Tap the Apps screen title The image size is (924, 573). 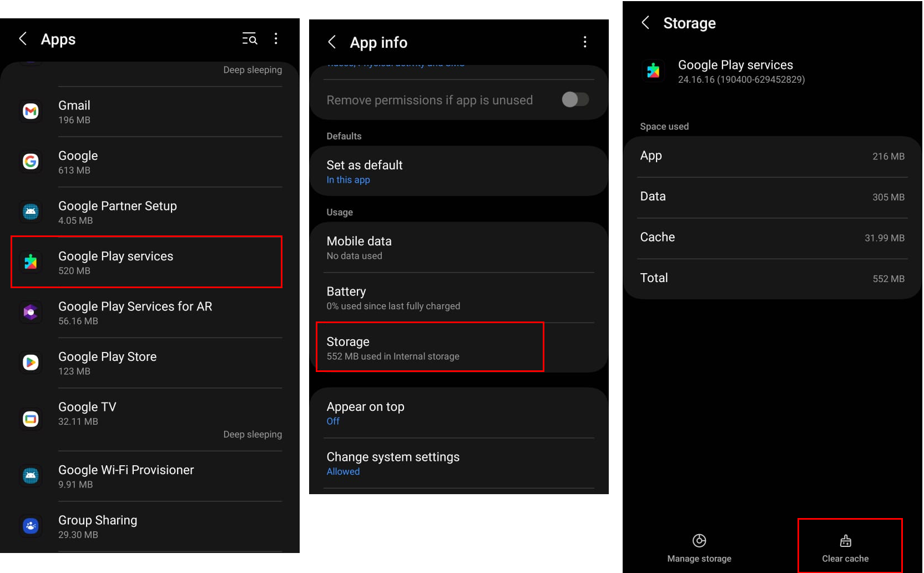tap(58, 39)
